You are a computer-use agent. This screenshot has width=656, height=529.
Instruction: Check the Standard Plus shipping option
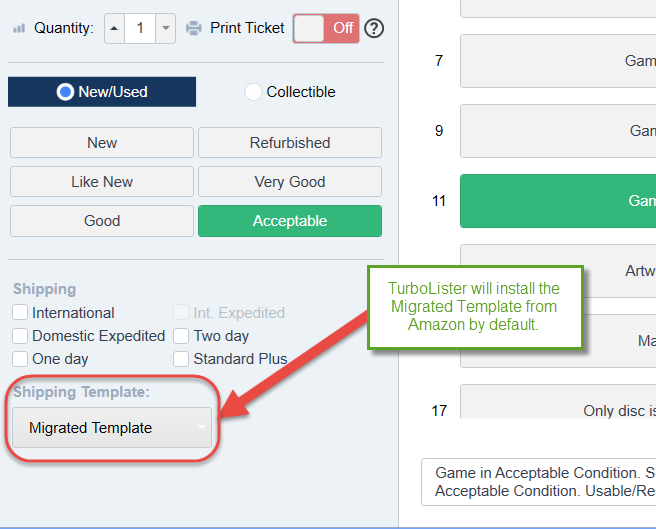coord(181,359)
